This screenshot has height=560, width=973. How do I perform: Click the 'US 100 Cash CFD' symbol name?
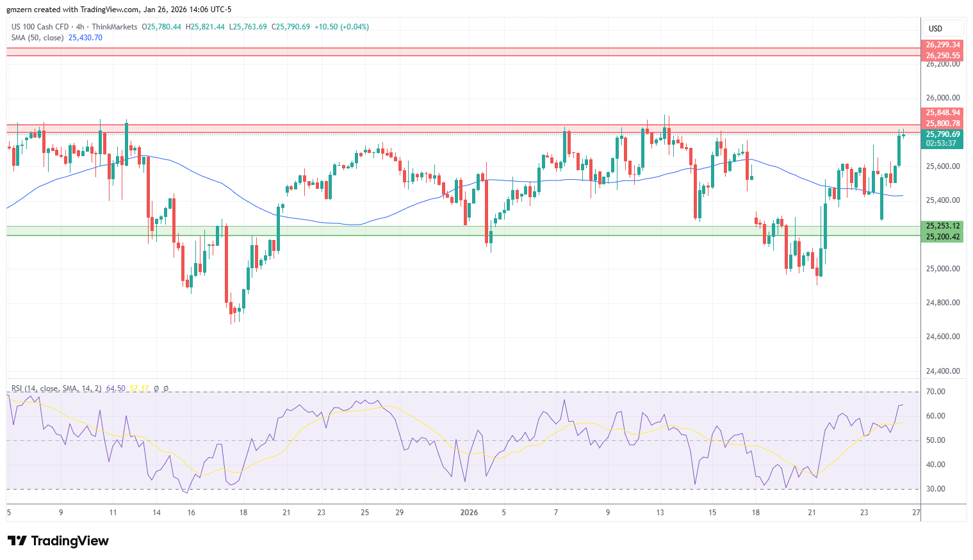tap(40, 27)
